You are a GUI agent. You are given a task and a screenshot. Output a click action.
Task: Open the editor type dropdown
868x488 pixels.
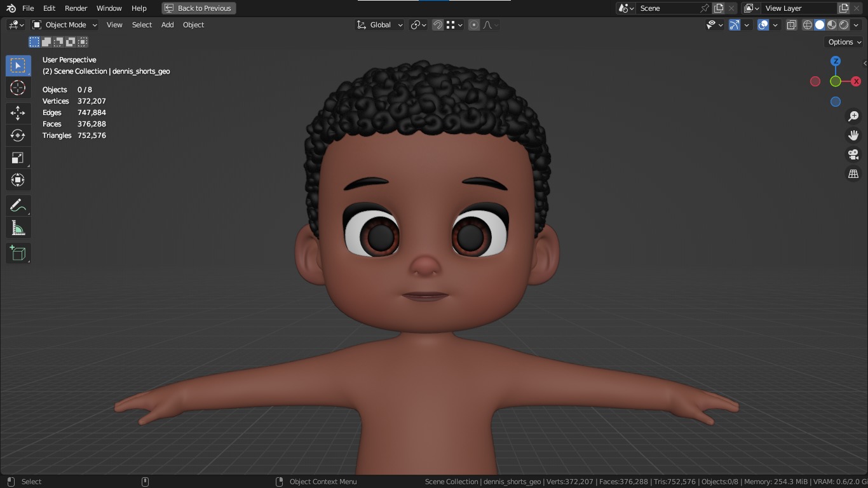[x=16, y=25]
